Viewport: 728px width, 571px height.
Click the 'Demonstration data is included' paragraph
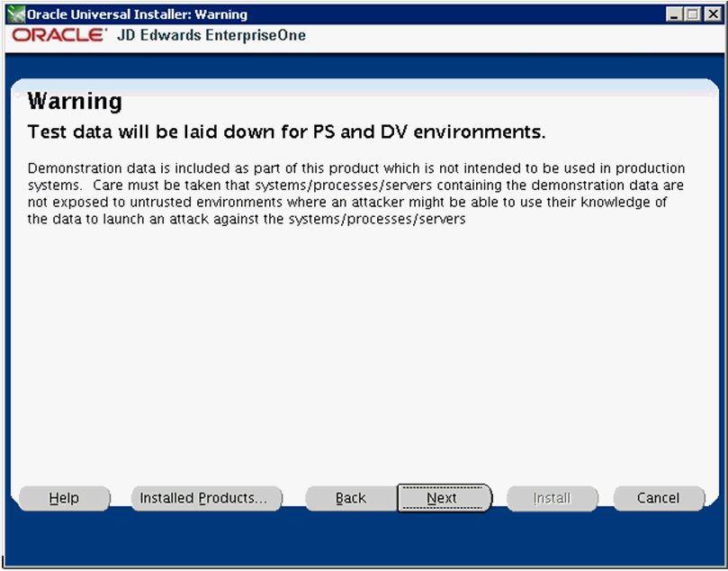pos(356,194)
